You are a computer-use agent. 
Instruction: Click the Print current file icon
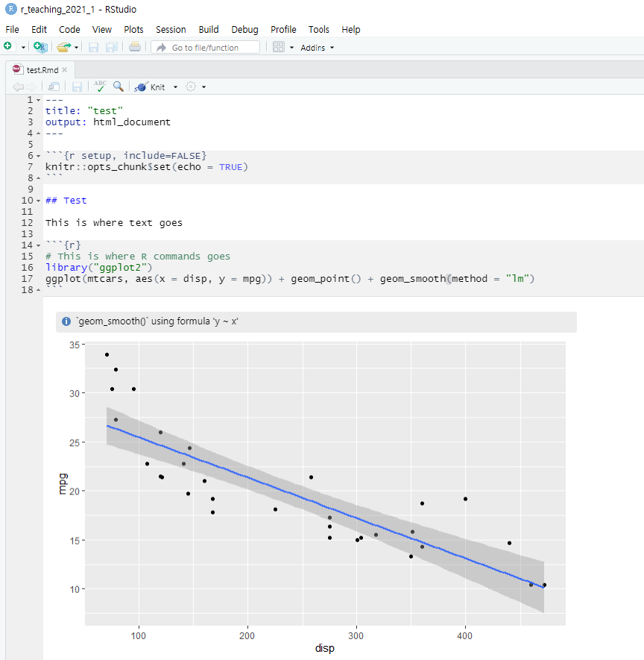pyautogui.click(x=134, y=47)
